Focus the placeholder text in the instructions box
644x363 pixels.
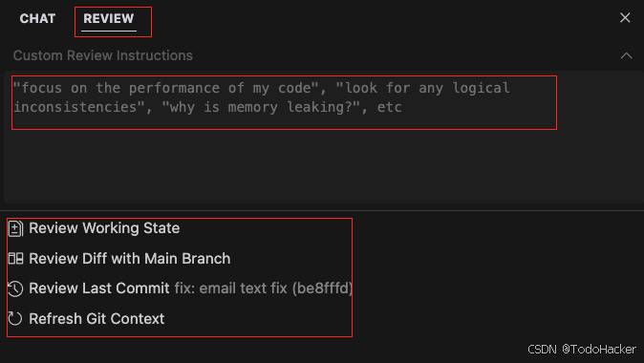pos(261,97)
